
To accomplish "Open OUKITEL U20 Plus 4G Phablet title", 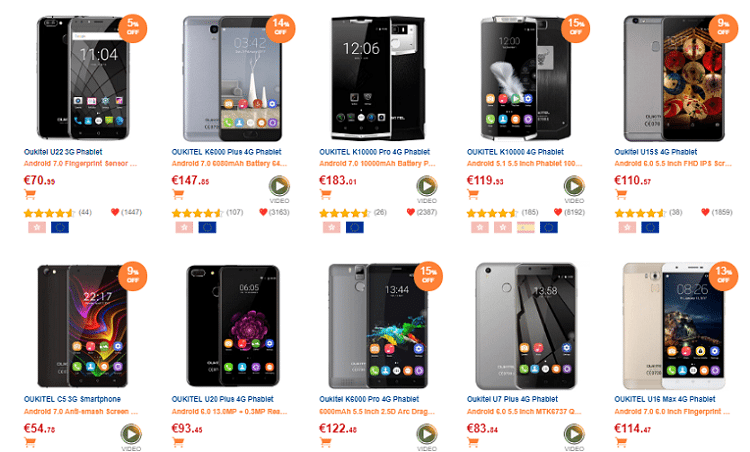I will pos(222,399).
